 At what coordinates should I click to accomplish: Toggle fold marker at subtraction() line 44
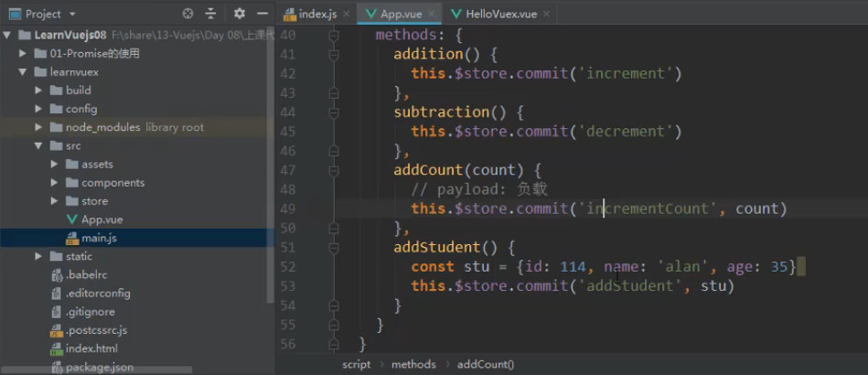pyautogui.click(x=333, y=112)
